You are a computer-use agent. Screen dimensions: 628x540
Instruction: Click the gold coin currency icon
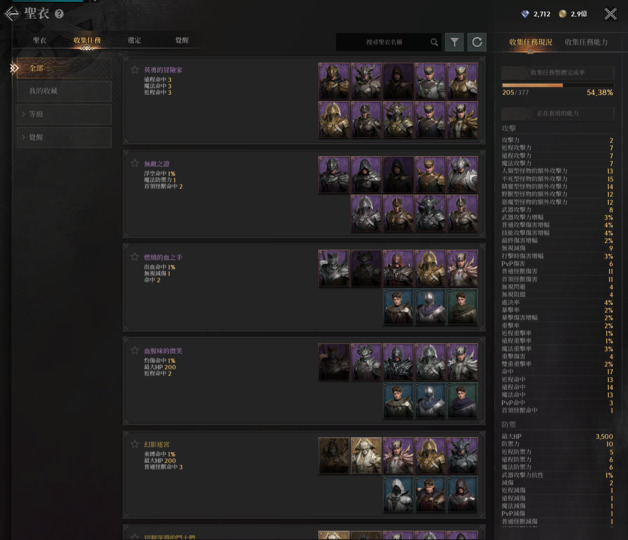click(562, 14)
